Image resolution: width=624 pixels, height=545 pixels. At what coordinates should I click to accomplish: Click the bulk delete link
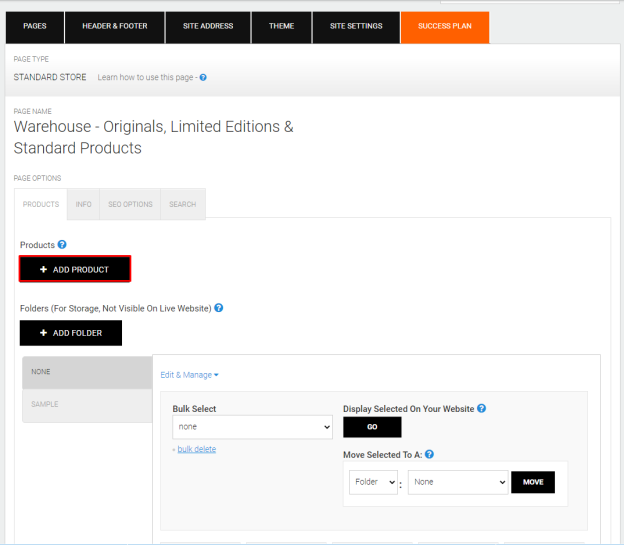pyautogui.click(x=197, y=449)
